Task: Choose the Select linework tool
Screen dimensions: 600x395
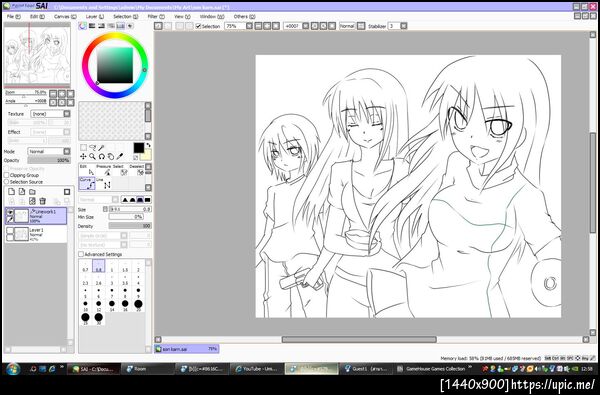Action: click(x=120, y=170)
